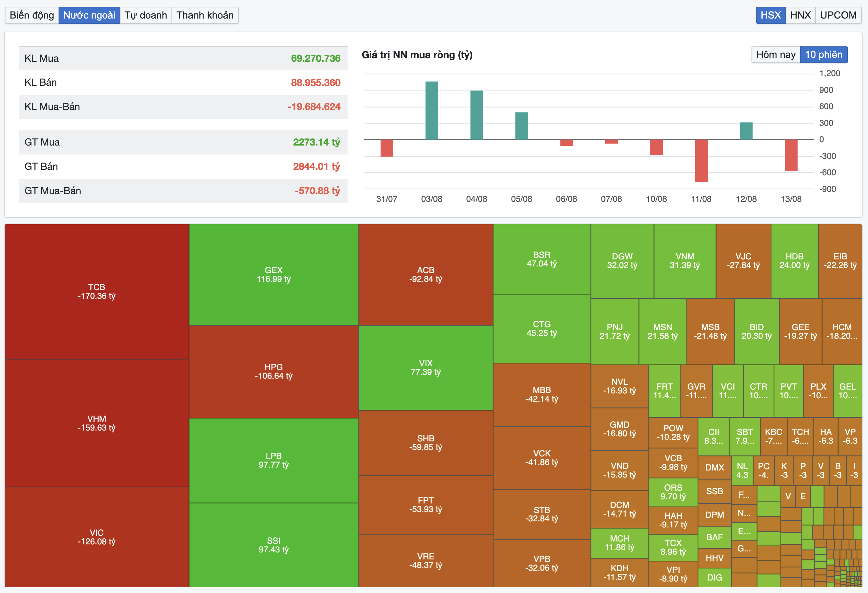The image size is (868, 593).
Task: Click the VPI treemap tile
Action: pyautogui.click(x=673, y=574)
